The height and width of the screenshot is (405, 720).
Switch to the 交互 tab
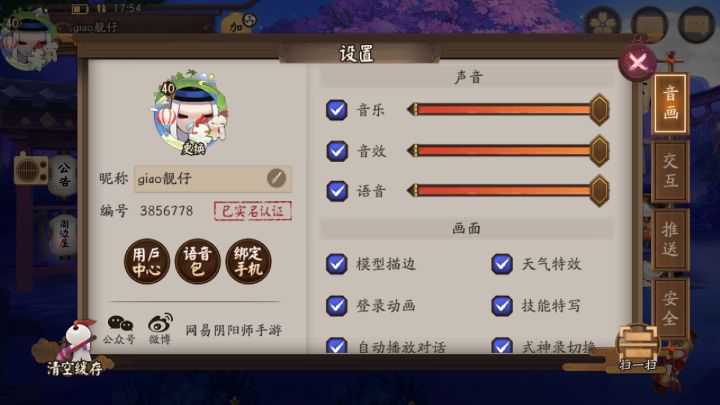670,171
